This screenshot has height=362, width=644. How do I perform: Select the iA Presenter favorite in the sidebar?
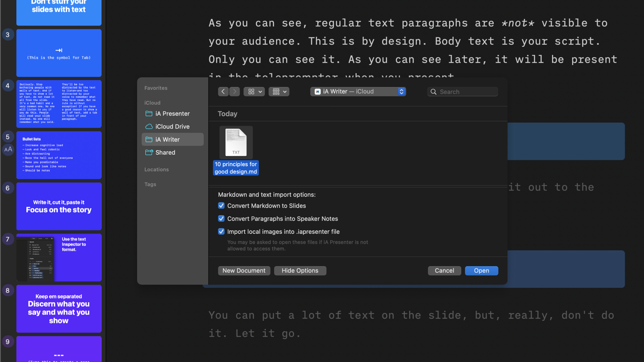point(173,113)
